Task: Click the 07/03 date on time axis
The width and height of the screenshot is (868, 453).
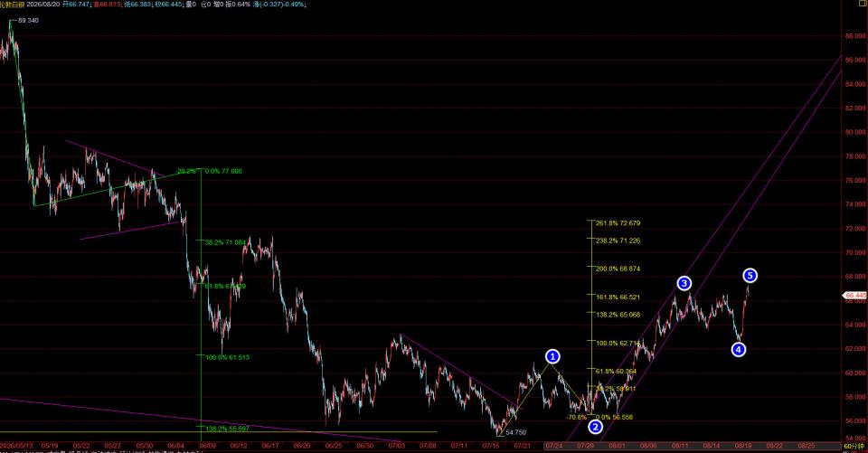Action: 396,446
